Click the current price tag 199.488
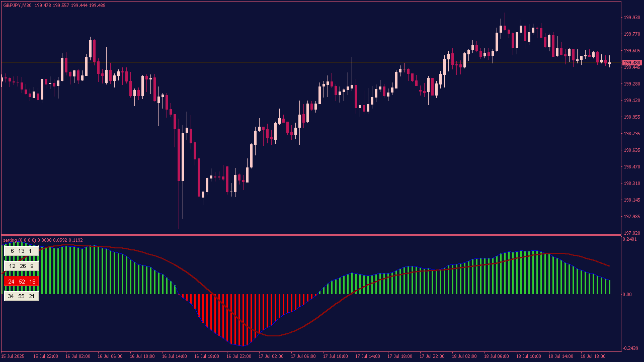 [632, 63]
